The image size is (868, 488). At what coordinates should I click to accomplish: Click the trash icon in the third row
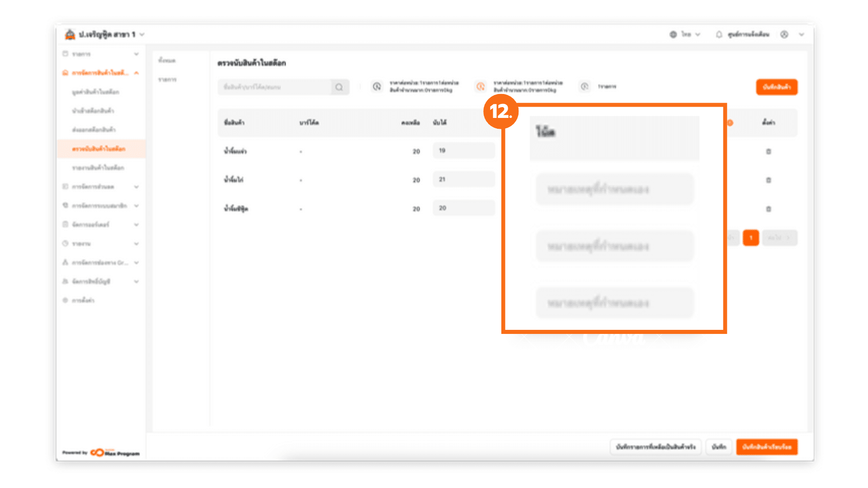[769, 209]
